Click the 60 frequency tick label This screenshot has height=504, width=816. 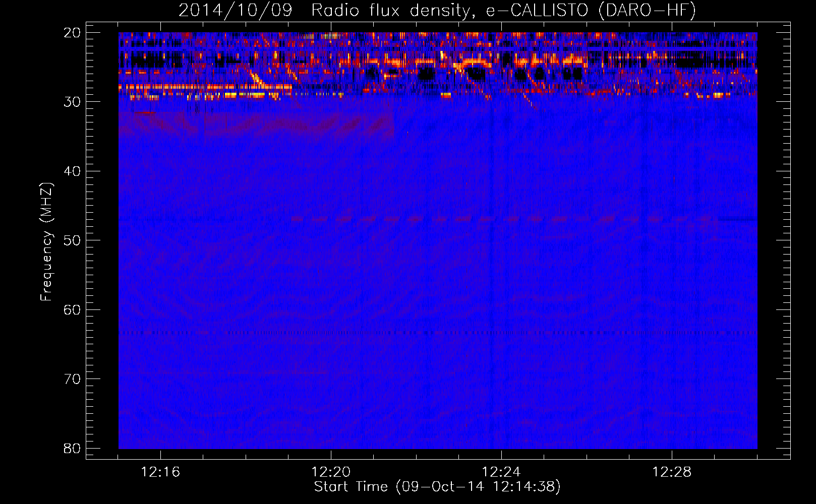pyautogui.click(x=72, y=310)
